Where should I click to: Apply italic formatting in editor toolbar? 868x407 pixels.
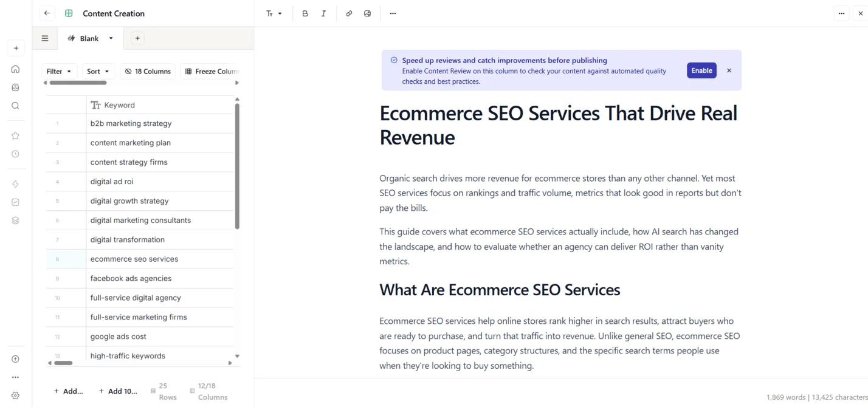click(323, 13)
